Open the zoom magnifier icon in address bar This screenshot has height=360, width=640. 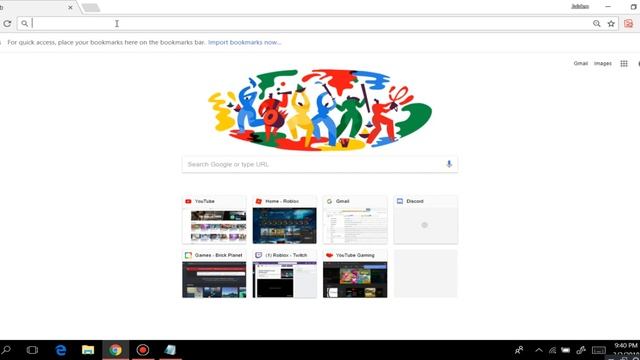tap(597, 24)
